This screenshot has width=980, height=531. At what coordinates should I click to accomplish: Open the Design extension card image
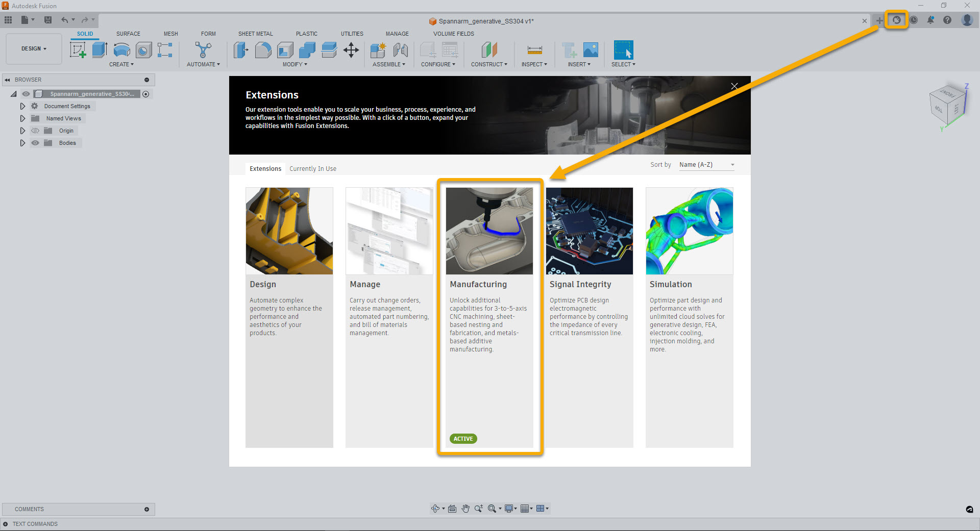coord(289,231)
